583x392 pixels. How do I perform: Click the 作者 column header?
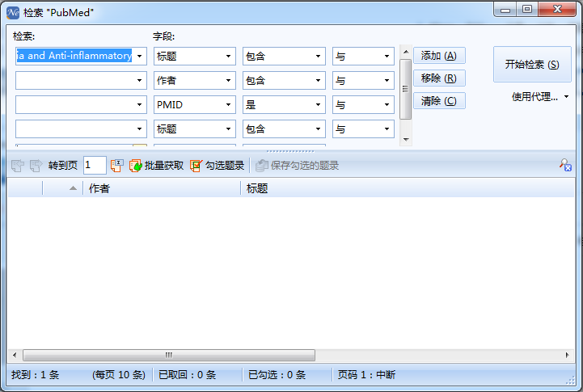(162, 188)
